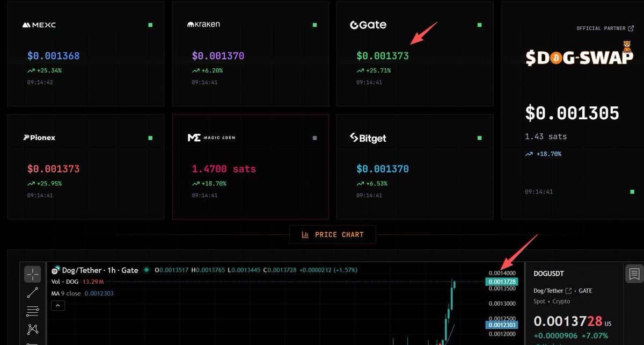Click the Dog/Tether symbol logo in chart
This screenshot has height=345, width=644.
click(56, 270)
